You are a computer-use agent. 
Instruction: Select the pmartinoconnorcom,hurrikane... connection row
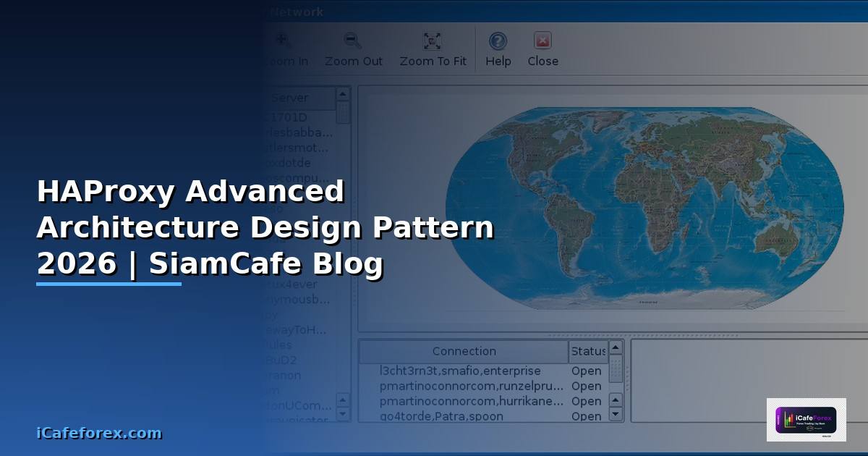(x=482, y=401)
